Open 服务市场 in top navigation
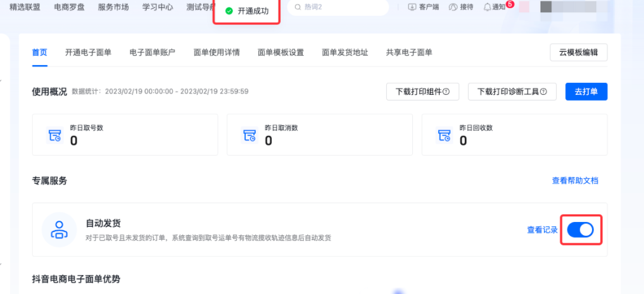This screenshot has width=644, height=294. (x=113, y=8)
